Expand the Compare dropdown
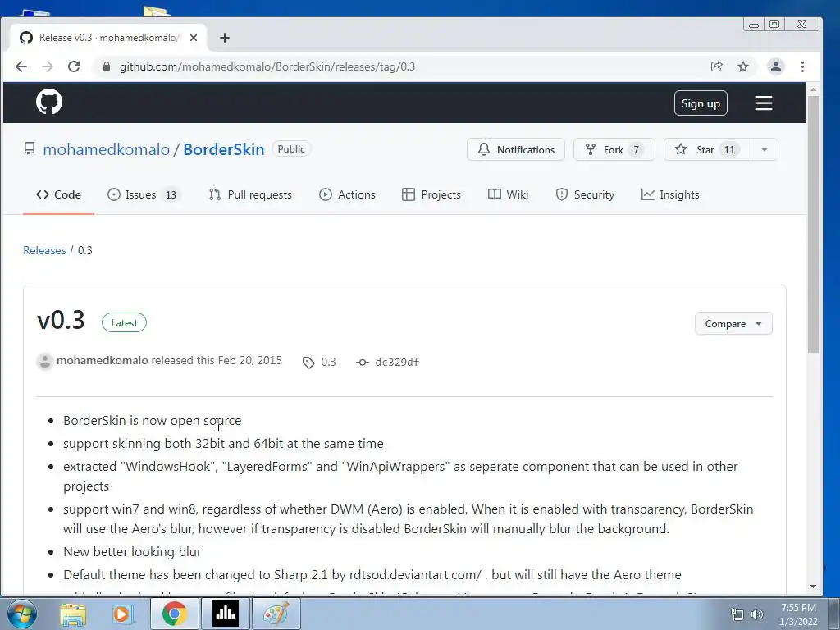Screen dimensions: 840x630 click(733, 323)
